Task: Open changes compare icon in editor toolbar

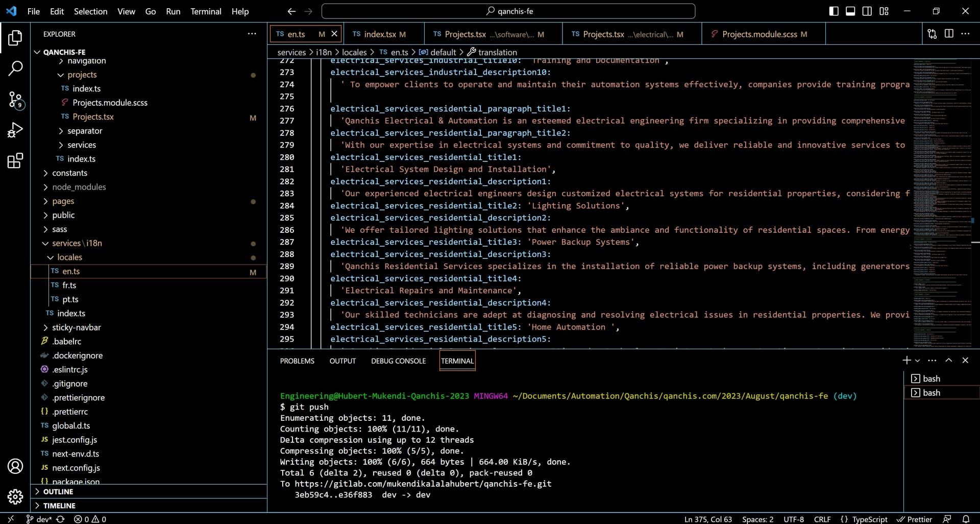Action: click(933, 34)
